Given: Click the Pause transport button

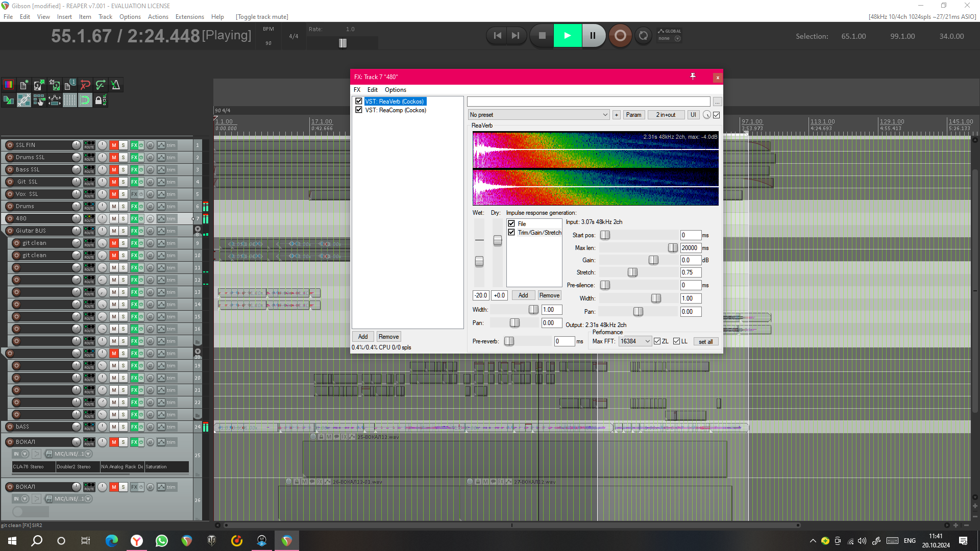Looking at the screenshot, I should tap(593, 36).
